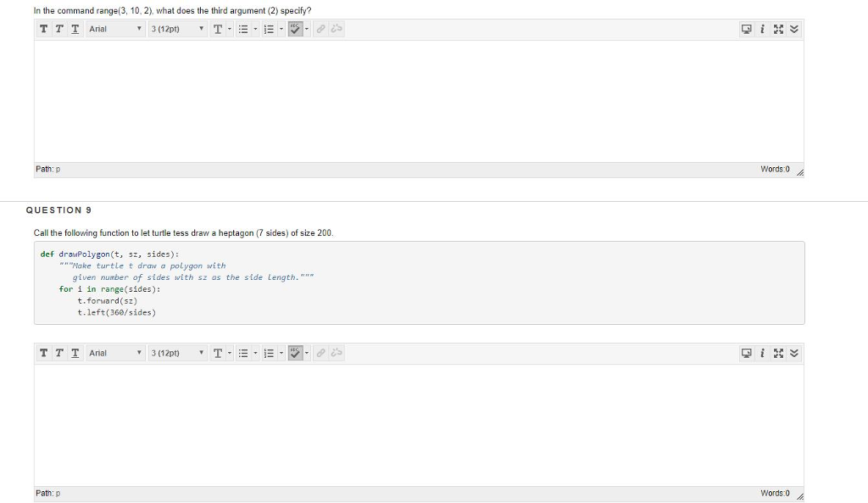Viewport: 868px width, 503px height.
Task: Click fullscreen arrows icon in Question 9 editor
Action: pos(778,353)
